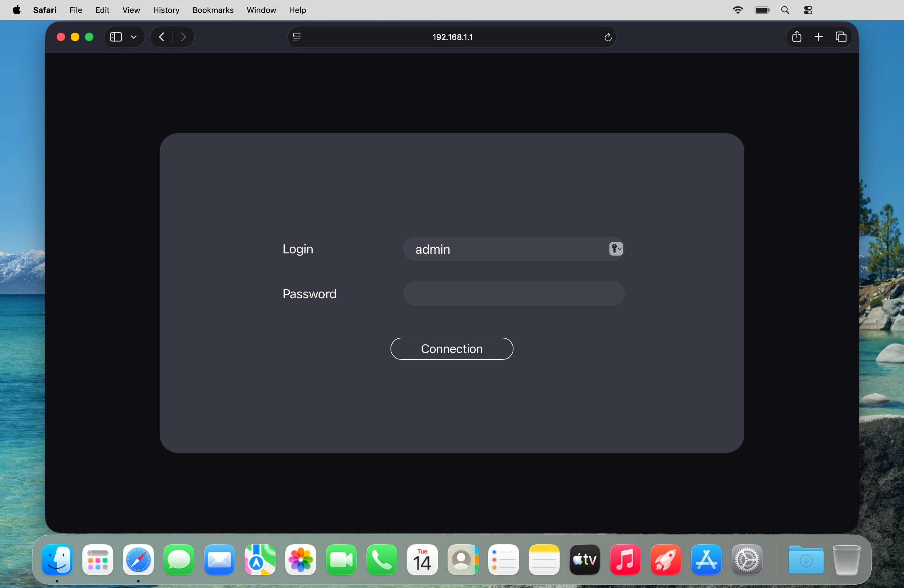Click the Wi-Fi status icon
This screenshot has width=904, height=588.
pyautogui.click(x=738, y=10)
